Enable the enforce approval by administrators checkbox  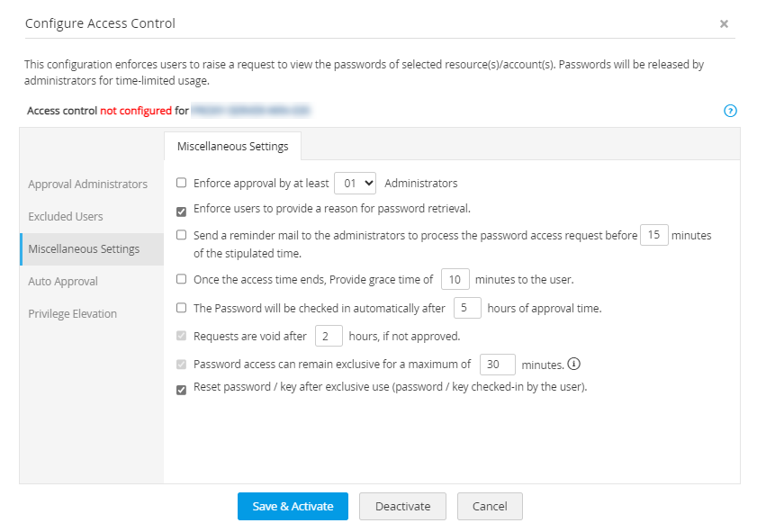pos(182,183)
